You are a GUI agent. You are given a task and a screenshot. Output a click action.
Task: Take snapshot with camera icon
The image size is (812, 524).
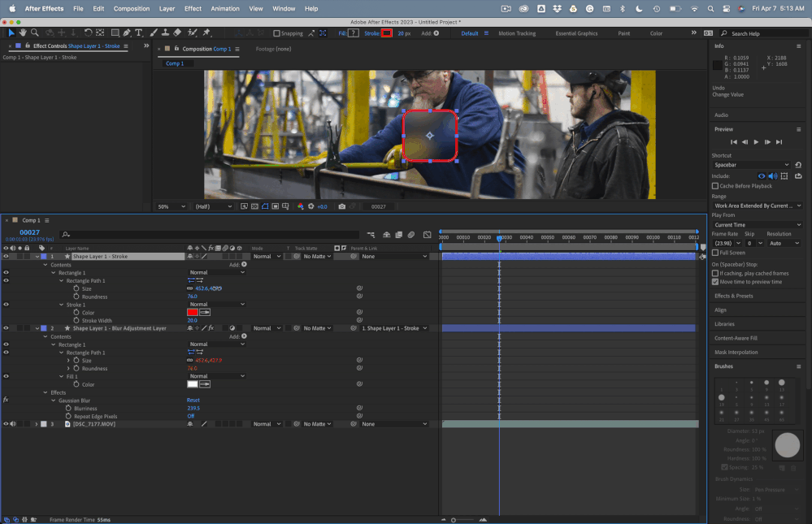point(341,206)
